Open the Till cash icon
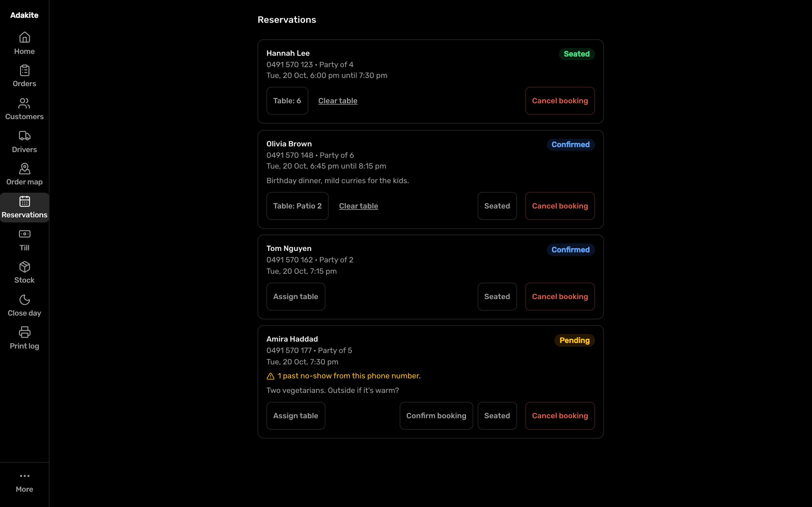The image size is (812, 507). click(24, 234)
